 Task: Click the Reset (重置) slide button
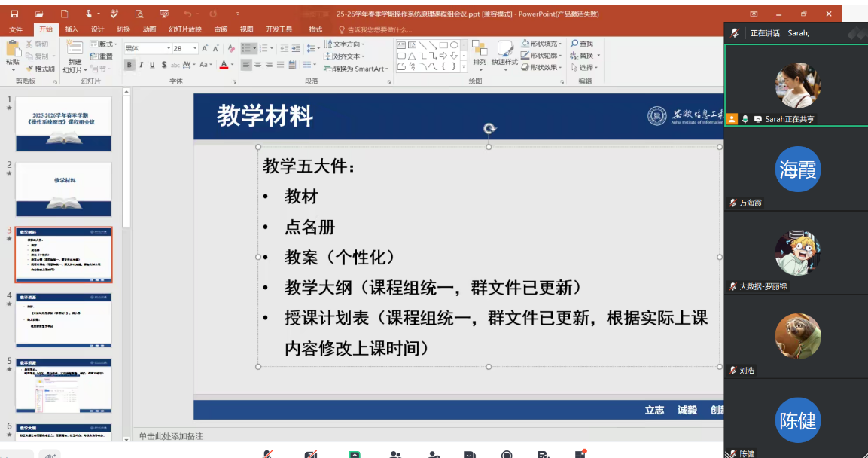pos(102,56)
